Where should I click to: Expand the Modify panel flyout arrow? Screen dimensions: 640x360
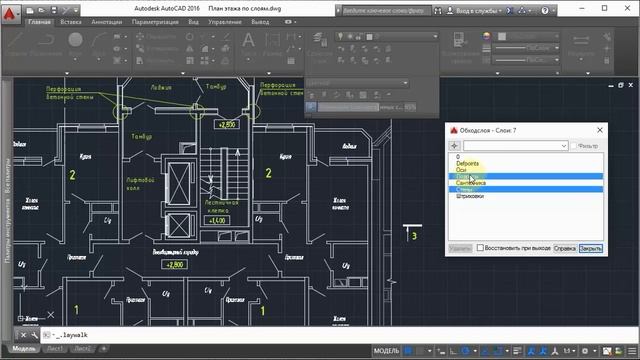click(183, 73)
